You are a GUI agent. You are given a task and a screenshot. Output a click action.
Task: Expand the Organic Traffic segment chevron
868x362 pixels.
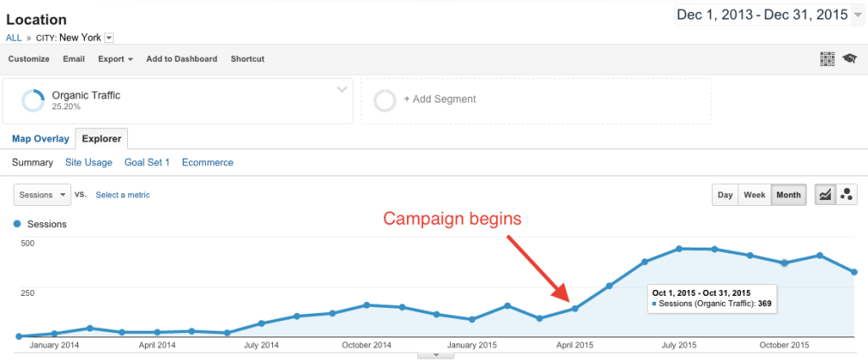coord(342,89)
